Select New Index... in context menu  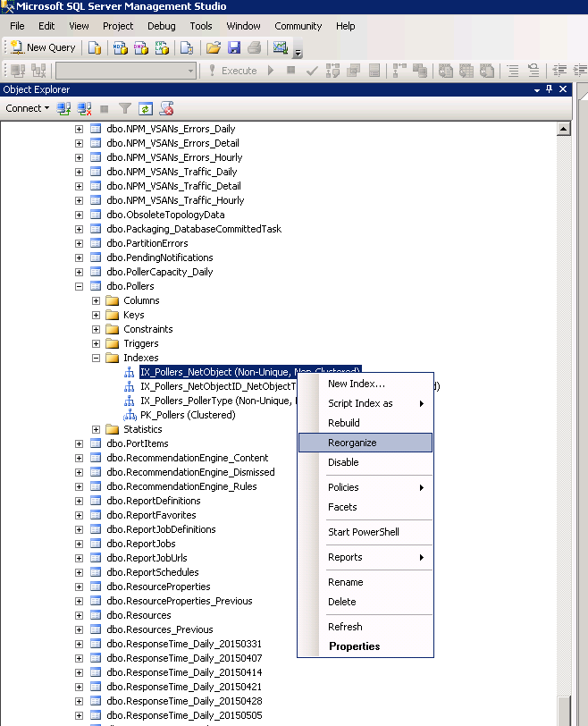[365, 384]
